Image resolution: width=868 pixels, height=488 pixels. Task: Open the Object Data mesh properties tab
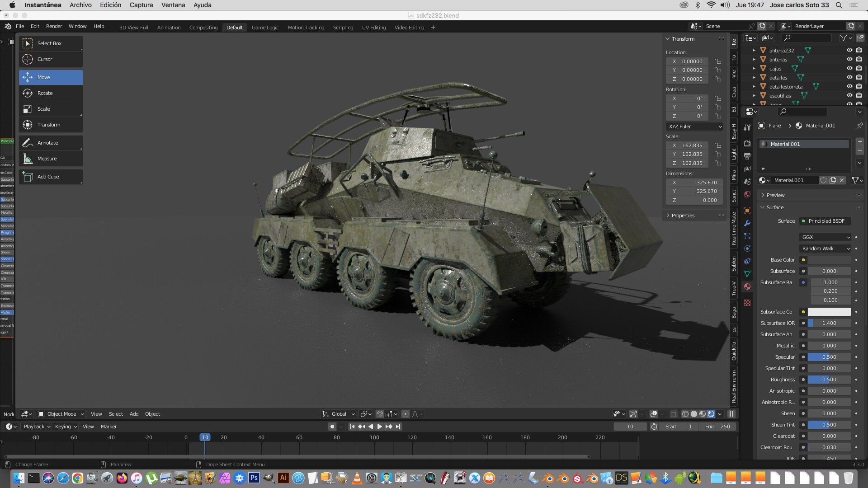tap(747, 274)
